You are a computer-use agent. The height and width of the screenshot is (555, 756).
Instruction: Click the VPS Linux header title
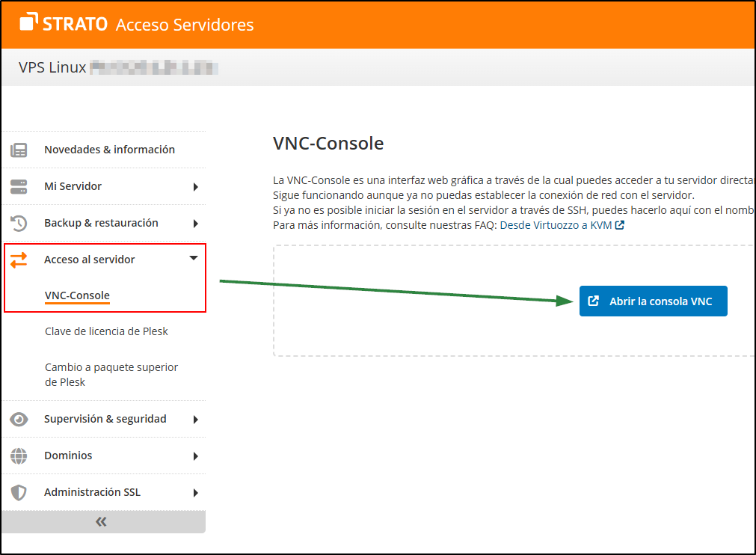click(x=52, y=67)
